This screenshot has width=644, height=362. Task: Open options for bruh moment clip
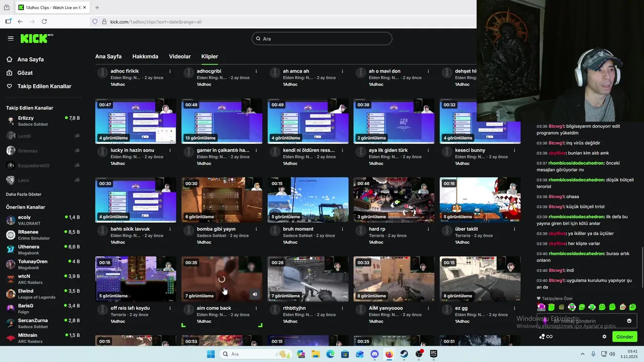tap(342, 229)
